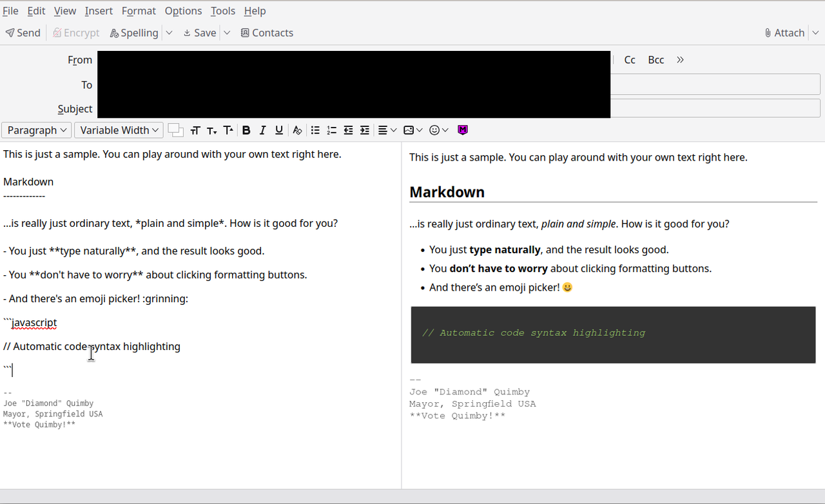
Task: Open the Variable Width font dropdown
Action: coord(119,130)
